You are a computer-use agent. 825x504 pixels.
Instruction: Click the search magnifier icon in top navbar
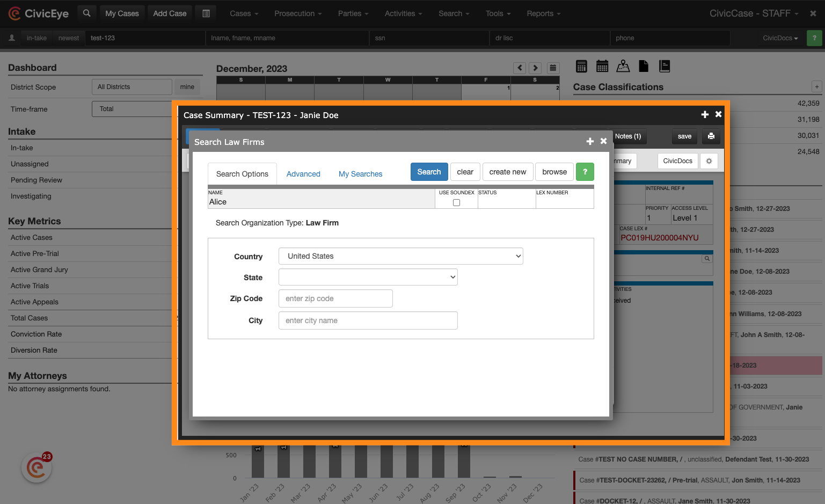pyautogui.click(x=86, y=13)
